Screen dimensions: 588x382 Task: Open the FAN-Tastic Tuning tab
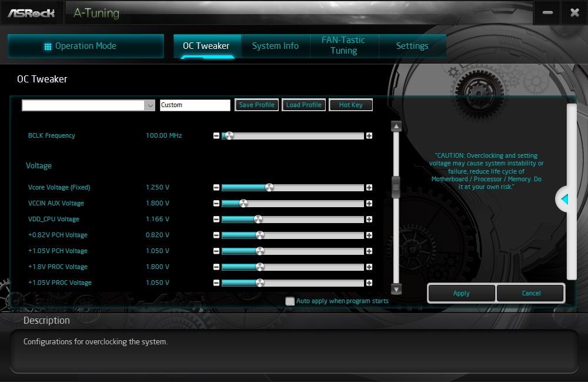pos(344,46)
